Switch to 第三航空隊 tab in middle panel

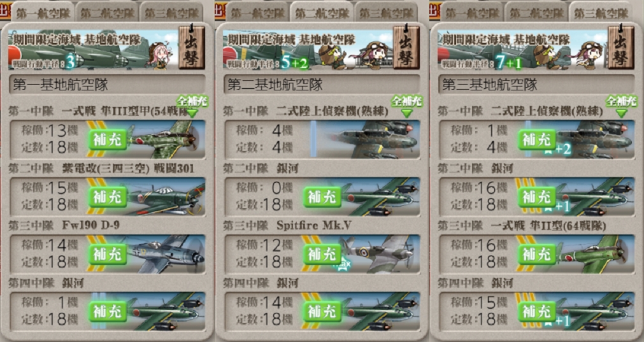pyautogui.click(x=386, y=13)
